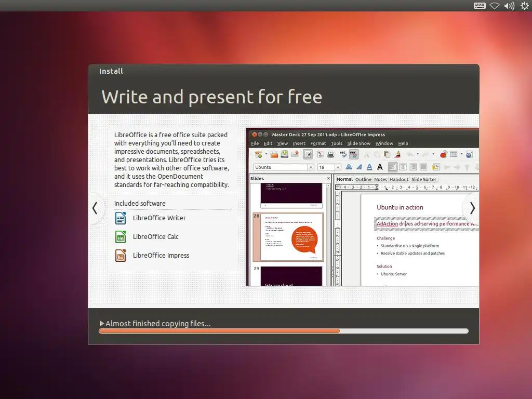Open the Tools menu in Impress
This screenshot has width=532, height=399.
[x=337, y=143]
